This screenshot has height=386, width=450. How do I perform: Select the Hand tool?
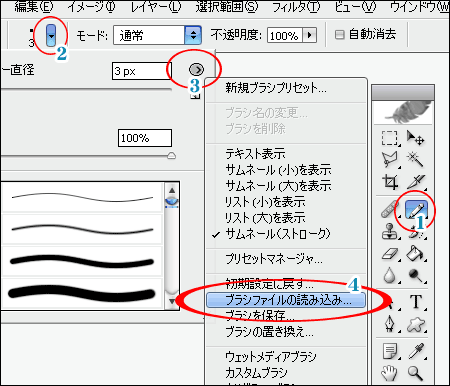click(390, 373)
